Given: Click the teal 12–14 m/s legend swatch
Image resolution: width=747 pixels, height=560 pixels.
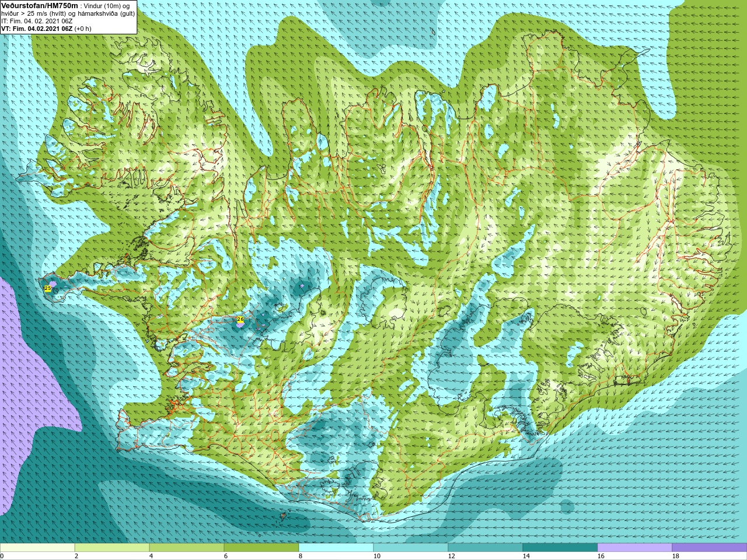Looking at the screenshot, I should click(486, 547).
